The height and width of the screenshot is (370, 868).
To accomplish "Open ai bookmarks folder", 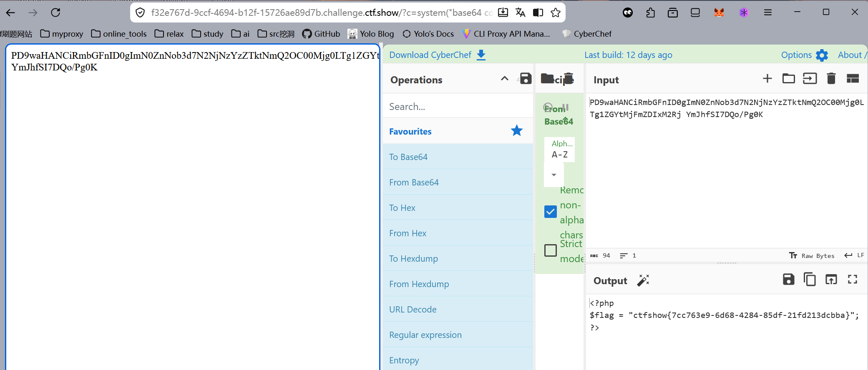I will [240, 34].
